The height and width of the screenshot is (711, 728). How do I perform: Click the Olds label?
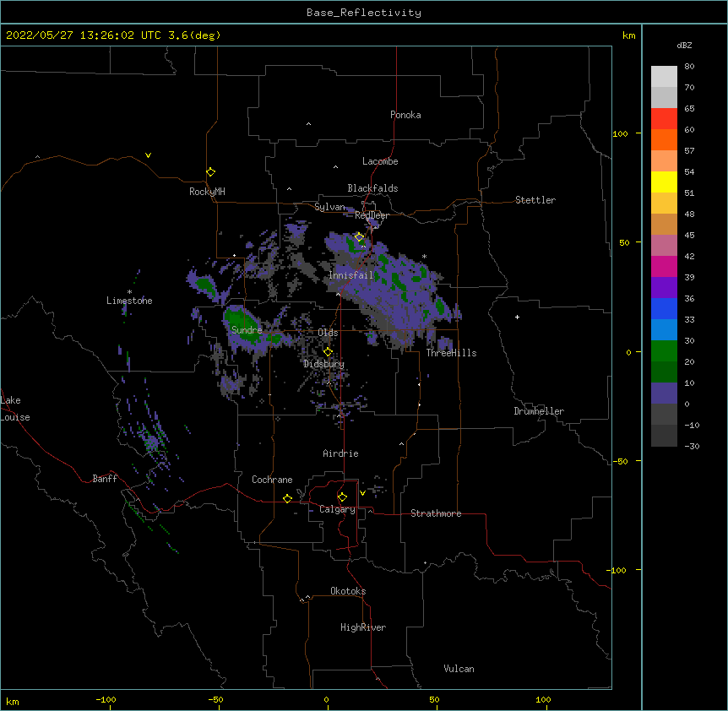328,333
